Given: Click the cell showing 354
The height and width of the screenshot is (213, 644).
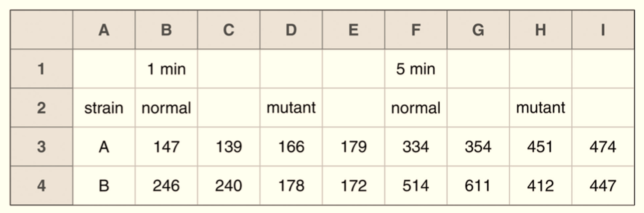Looking at the screenshot, I should tap(478, 146).
